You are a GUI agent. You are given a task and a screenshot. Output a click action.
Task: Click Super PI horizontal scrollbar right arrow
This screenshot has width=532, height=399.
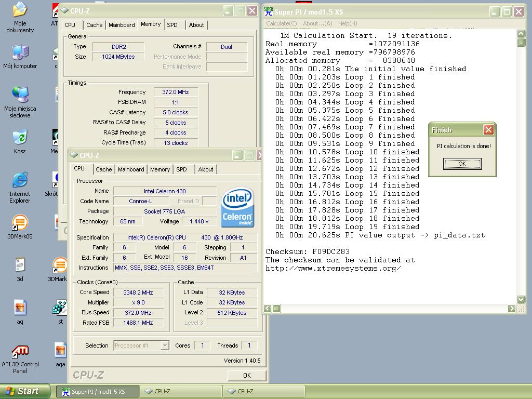click(x=512, y=309)
